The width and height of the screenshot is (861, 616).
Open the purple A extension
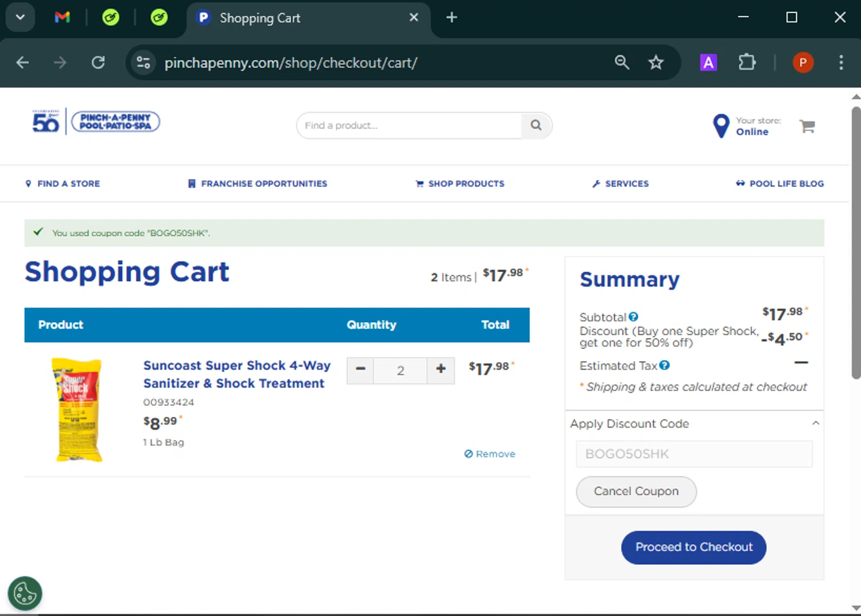coord(708,62)
